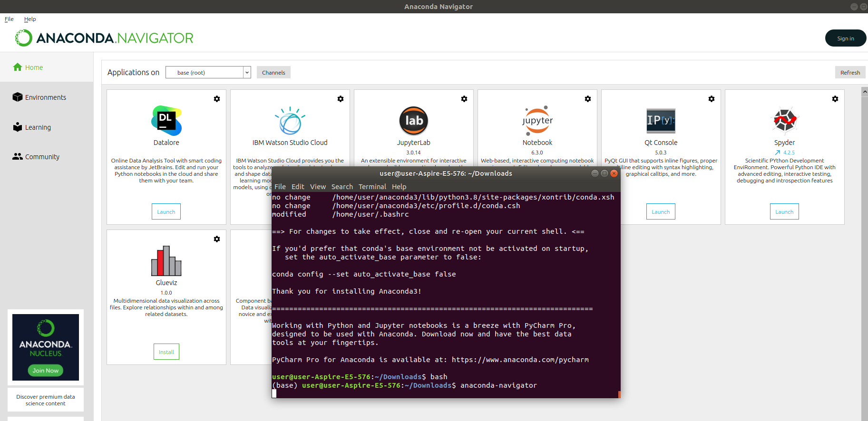The height and width of the screenshot is (421, 868).
Task: Open settings gear on Qt Console card
Action: click(712, 99)
